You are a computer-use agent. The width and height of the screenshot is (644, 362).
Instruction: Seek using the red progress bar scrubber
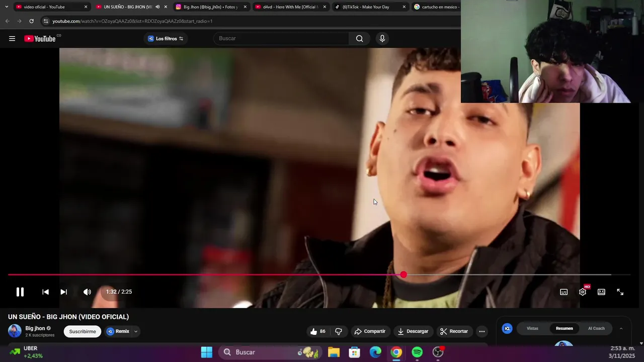[404, 275]
